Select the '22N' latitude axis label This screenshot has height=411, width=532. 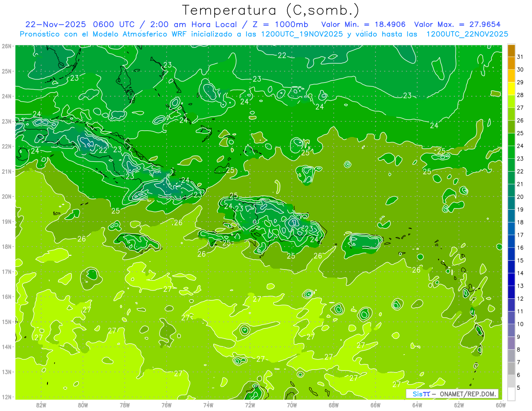[7, 146]
